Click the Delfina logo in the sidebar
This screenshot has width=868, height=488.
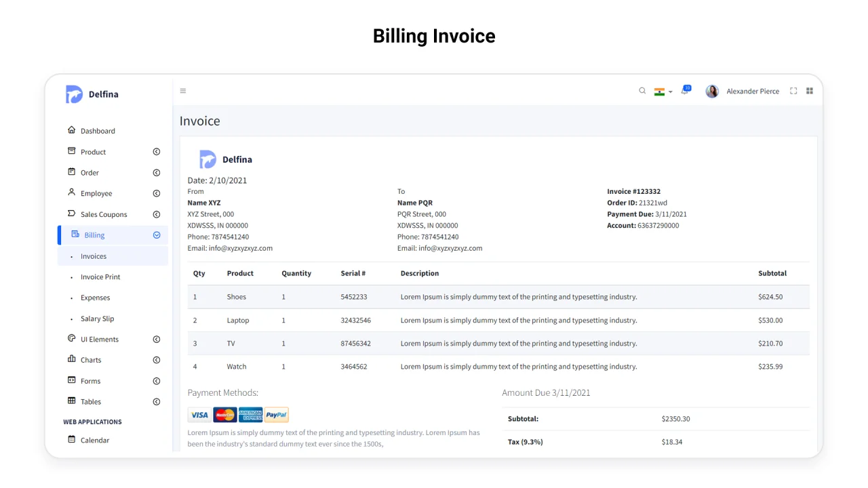tap(92, 94)
